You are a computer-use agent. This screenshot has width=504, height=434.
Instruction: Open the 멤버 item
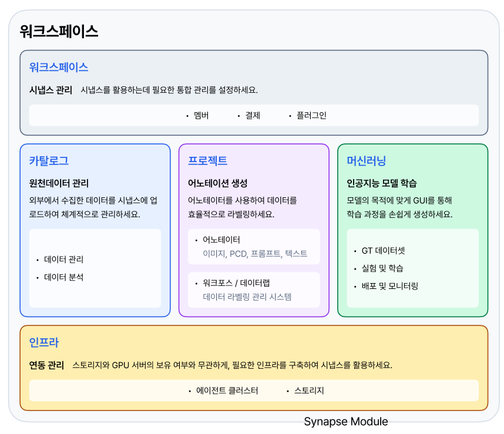pyautogui.click(x=201, y=115)
